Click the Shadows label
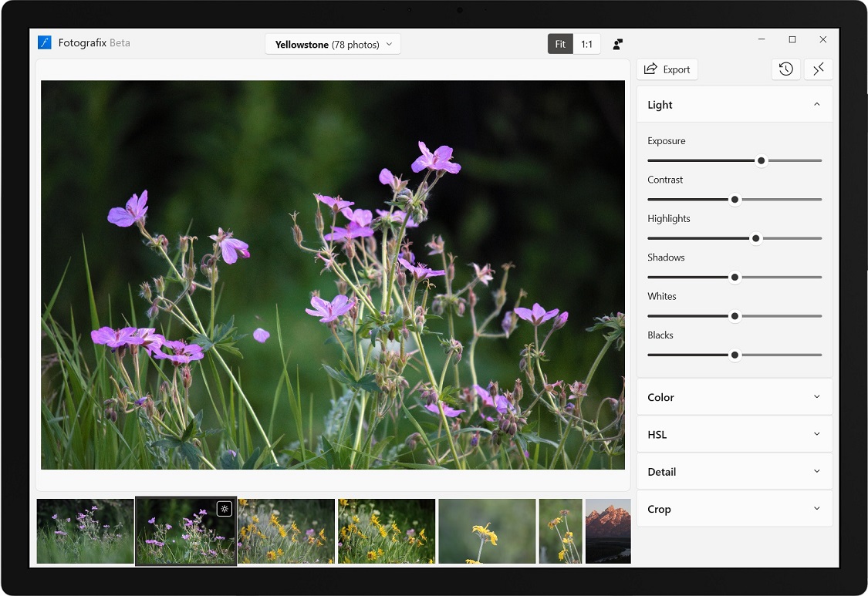Viewport: 868px width, 596px height. pos(666,258)
